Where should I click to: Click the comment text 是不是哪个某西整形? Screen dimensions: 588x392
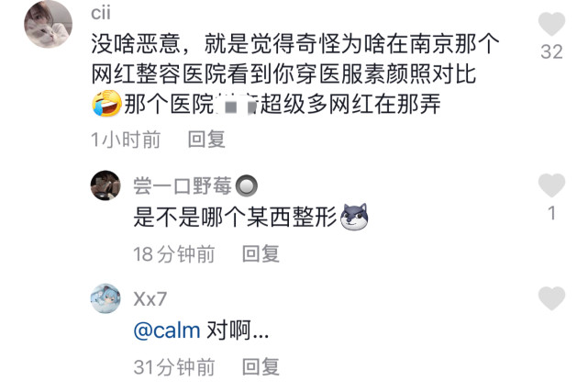(235, 217)
